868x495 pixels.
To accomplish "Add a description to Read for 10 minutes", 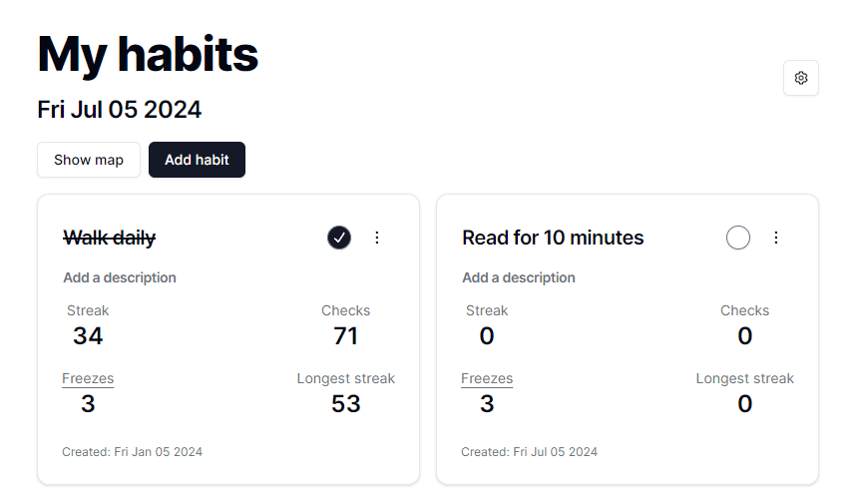I will tap(519, 277).
